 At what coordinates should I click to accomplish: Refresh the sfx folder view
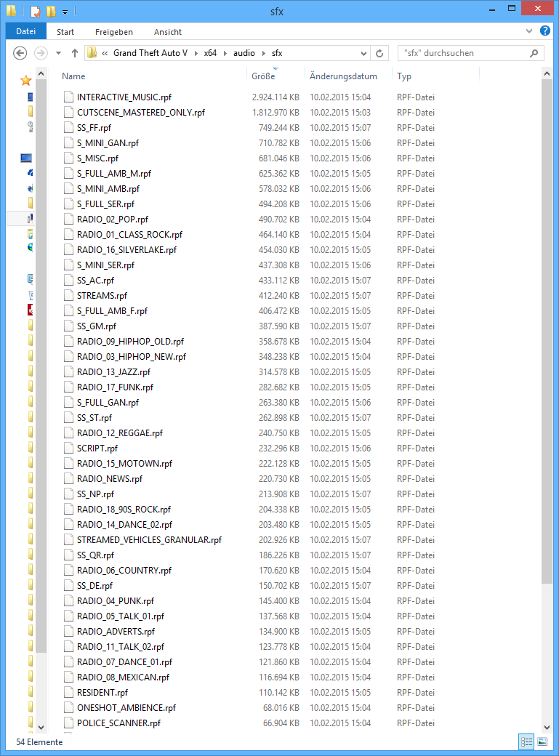point(379,53)
